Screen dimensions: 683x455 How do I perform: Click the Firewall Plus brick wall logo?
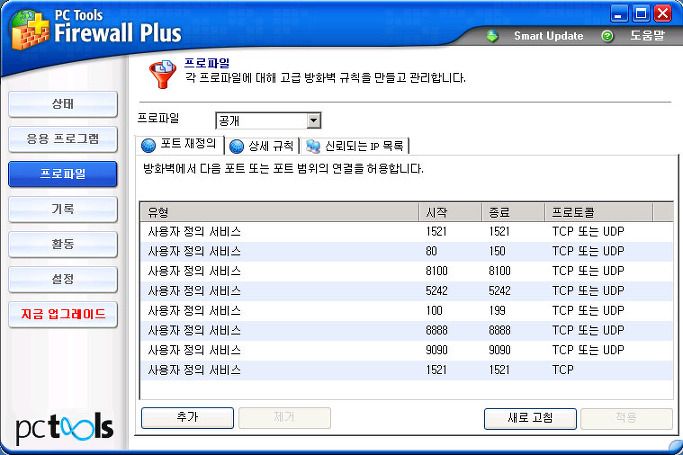point(30,30)
